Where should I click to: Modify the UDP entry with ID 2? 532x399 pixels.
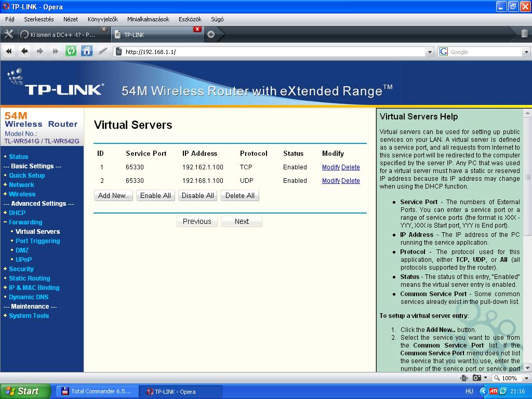tap(331, 181)
